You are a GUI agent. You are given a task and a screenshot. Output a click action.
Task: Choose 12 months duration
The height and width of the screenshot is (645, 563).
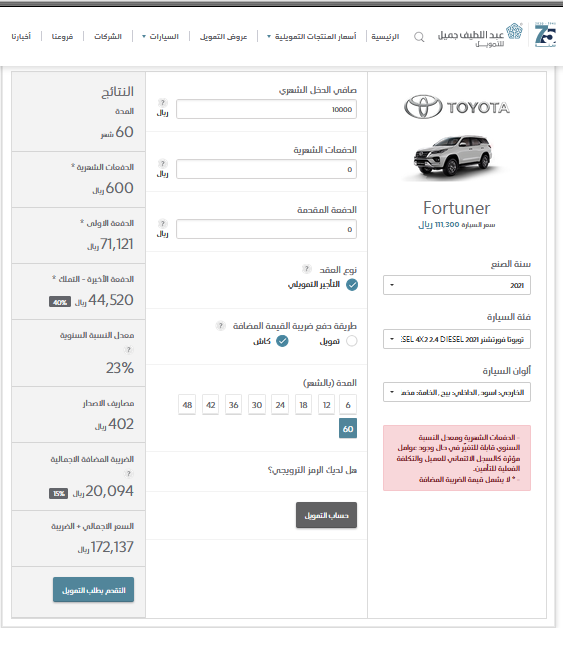[x=327, y=405]
